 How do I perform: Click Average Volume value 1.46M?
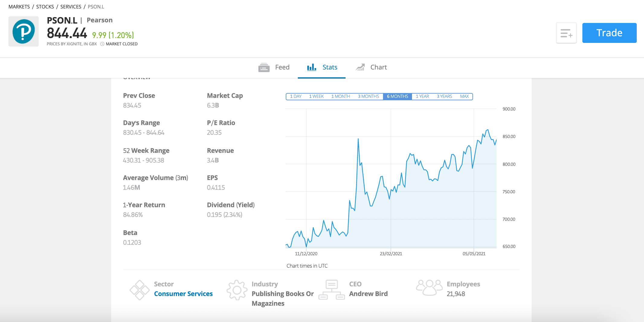[131, 188]
